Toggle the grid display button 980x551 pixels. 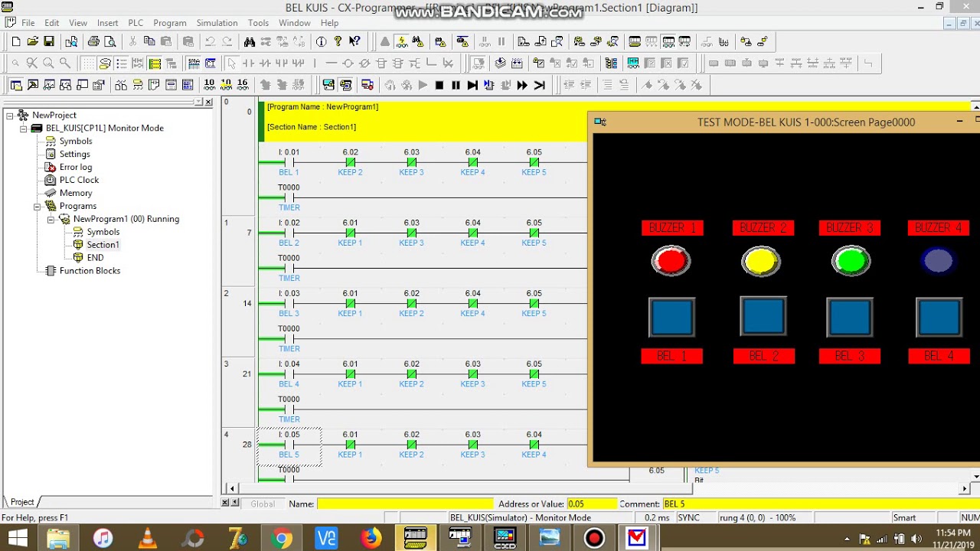click(89, 63)
